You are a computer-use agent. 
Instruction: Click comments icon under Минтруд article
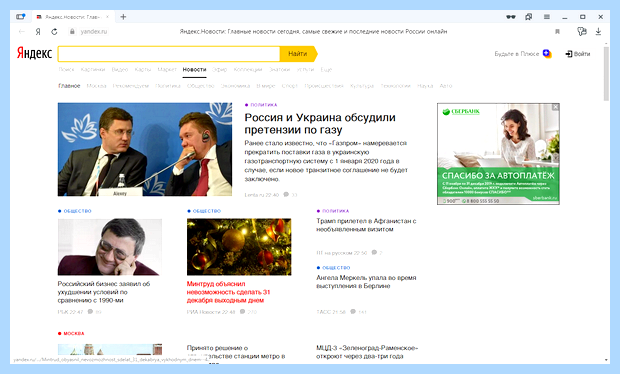tap(242, 312)
